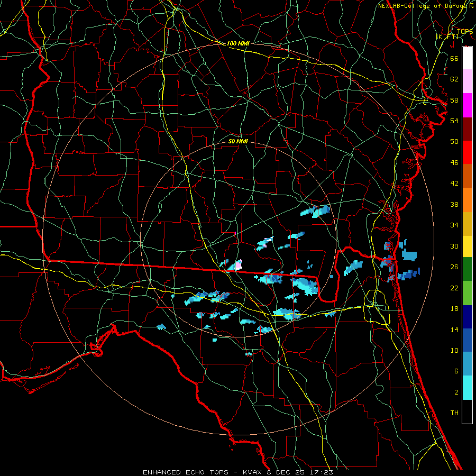Image resolution: width=476 pixels, height=476 pixels.
Task: Click the magenta swatch near 58
Action: (467, 105)
